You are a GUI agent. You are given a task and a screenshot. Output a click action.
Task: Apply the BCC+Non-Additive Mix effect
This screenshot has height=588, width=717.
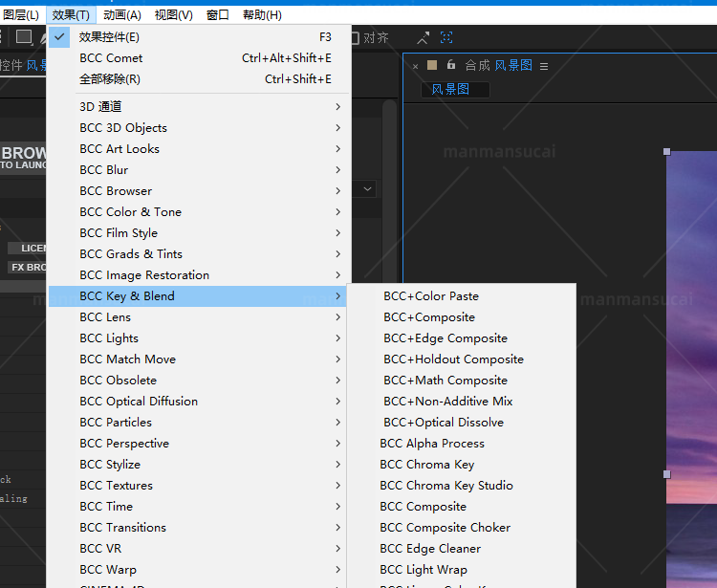(462, 401)
